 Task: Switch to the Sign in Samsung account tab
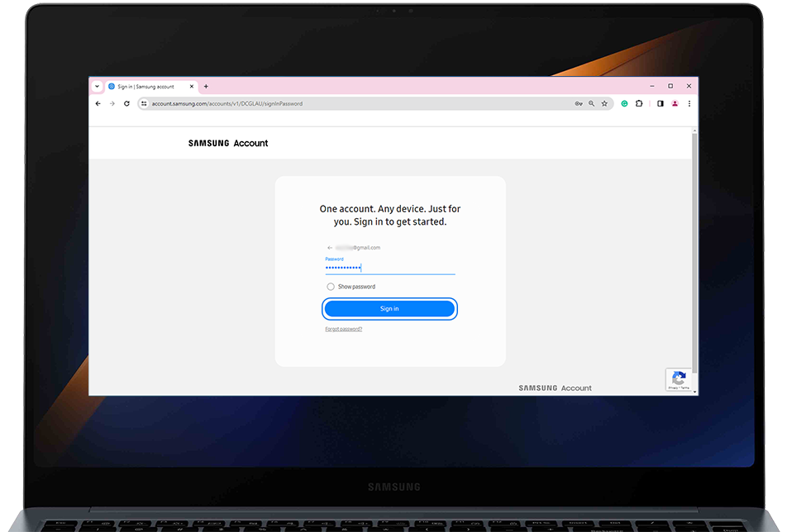tap(145, 86)
